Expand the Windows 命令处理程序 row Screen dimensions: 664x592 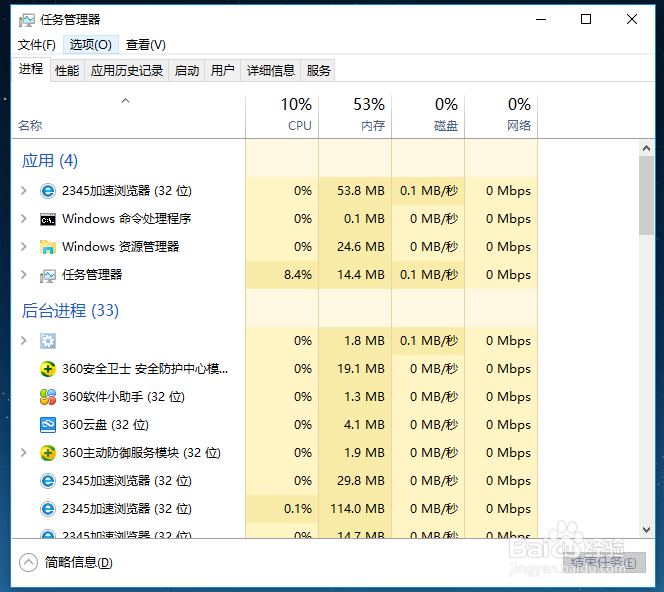[24, 219]
